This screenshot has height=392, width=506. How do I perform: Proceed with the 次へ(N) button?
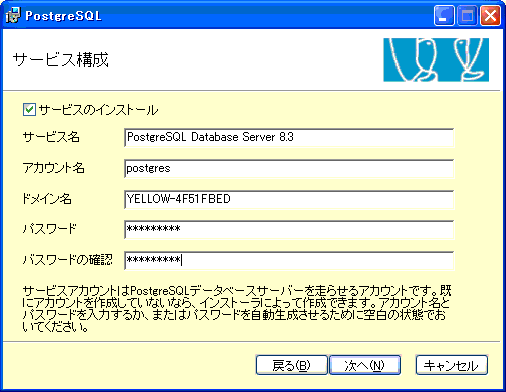click(x=365, y=365)
